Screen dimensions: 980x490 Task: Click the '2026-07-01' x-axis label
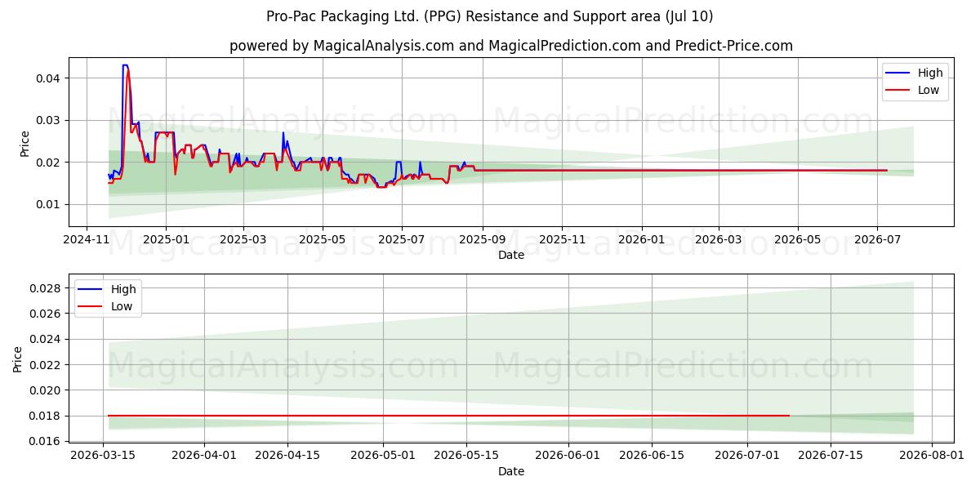pos(746,457)
